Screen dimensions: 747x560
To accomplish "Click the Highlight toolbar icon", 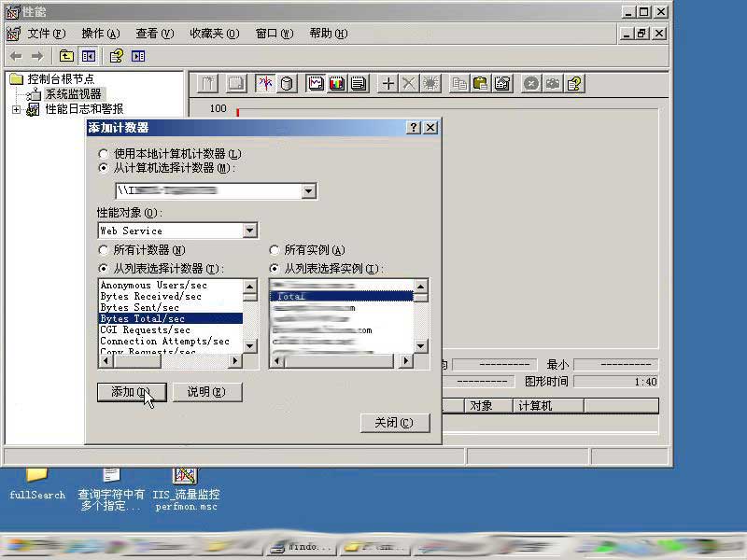I will pyautogui.click(x=430, y=84).
